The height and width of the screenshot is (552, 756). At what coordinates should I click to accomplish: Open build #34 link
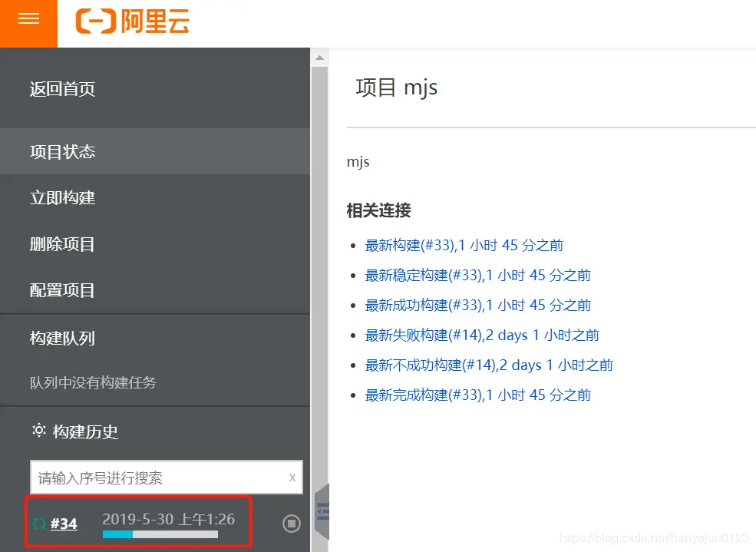point(64,524)
